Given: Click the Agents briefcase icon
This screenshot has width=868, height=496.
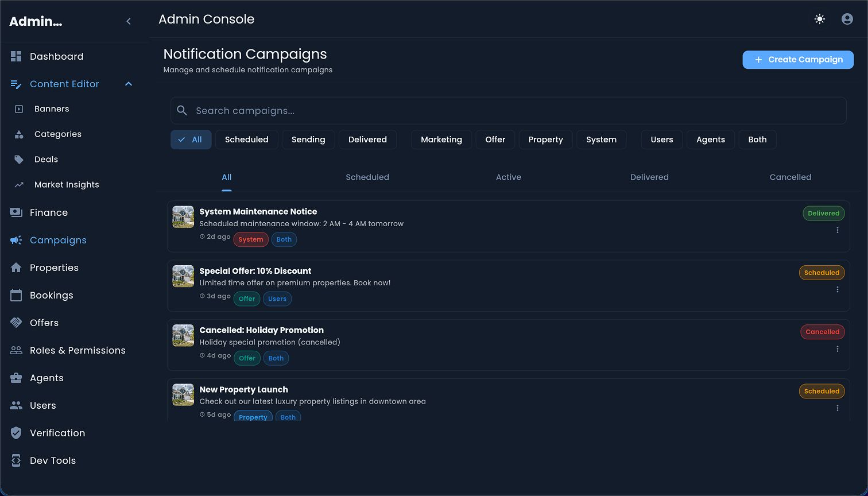Looking at the screenshot, I should pos(16,378).
